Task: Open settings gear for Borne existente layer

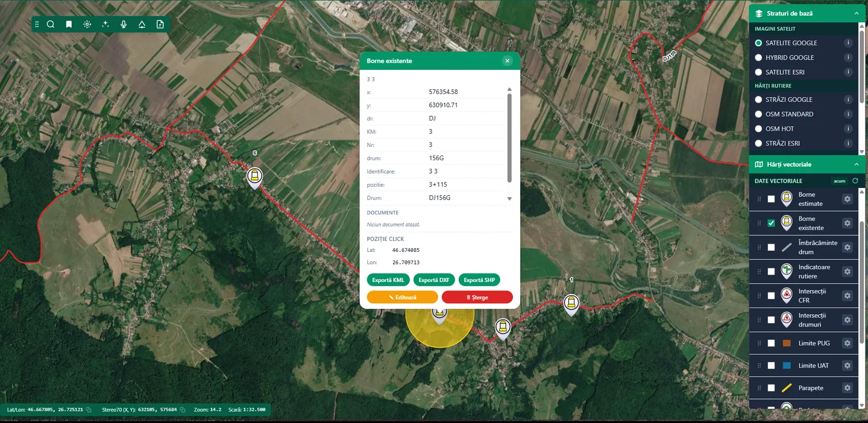Action: pos(847,223)
